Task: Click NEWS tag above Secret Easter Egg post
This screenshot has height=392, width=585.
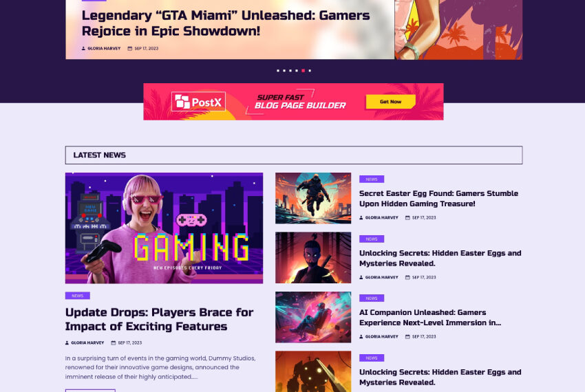Action: point(372,179)
